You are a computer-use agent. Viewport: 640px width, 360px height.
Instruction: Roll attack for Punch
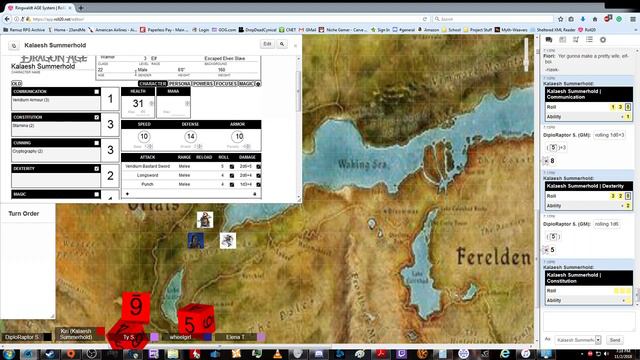point(232,184)
